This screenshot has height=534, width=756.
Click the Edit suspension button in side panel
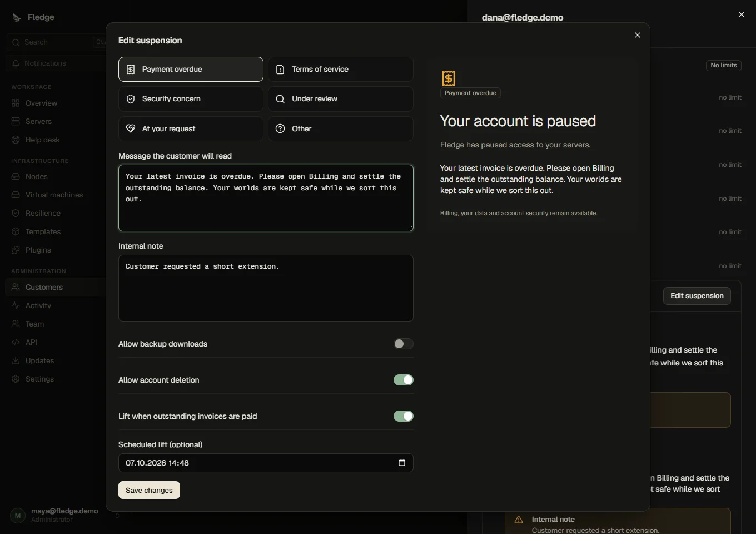pos(697,296)
